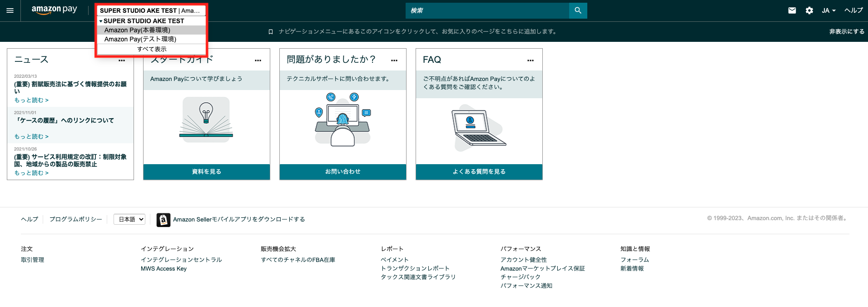Click the ニュース card title
Viewport: 868px width, 307px height.
pos(31,60)
